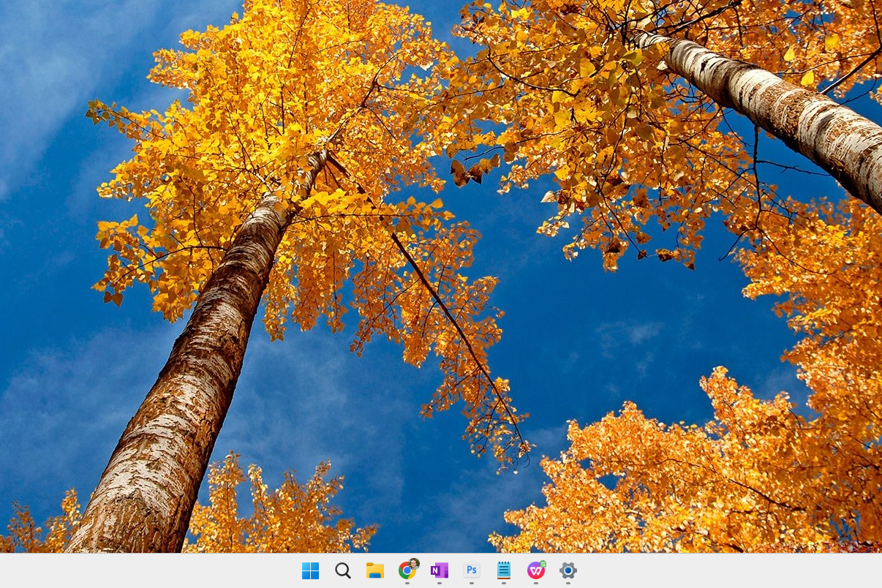882x588 pixels.
Task: Click the Search magnifier on the taskbar
Action: point(343,570)
